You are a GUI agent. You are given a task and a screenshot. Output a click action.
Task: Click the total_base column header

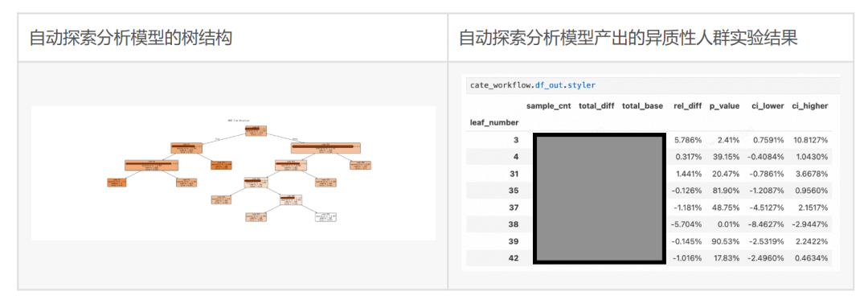[x=642, y=105]
